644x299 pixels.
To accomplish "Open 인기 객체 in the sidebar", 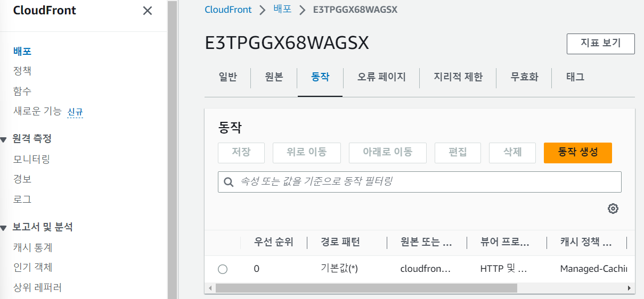I will 32,268.
